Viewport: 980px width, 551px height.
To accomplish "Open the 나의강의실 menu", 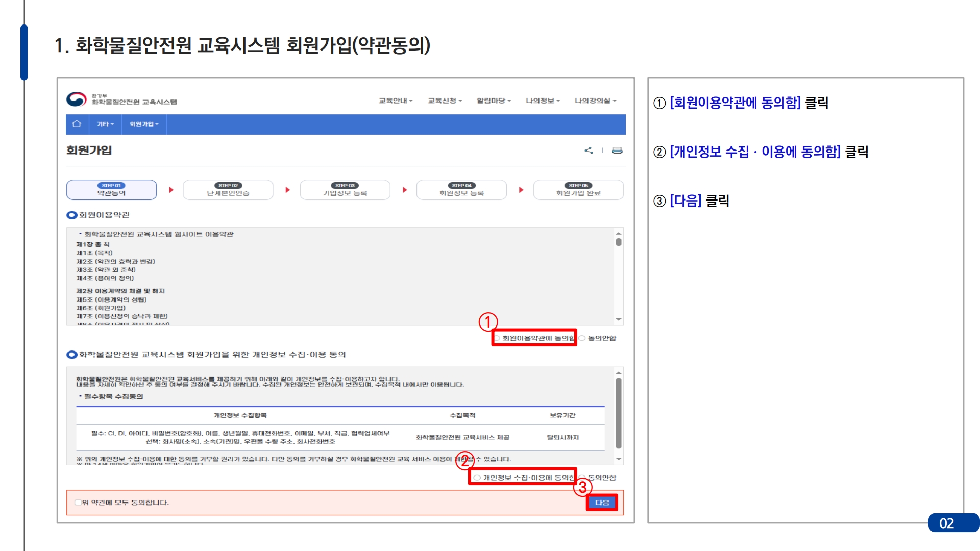I will [x=595, y=101].
